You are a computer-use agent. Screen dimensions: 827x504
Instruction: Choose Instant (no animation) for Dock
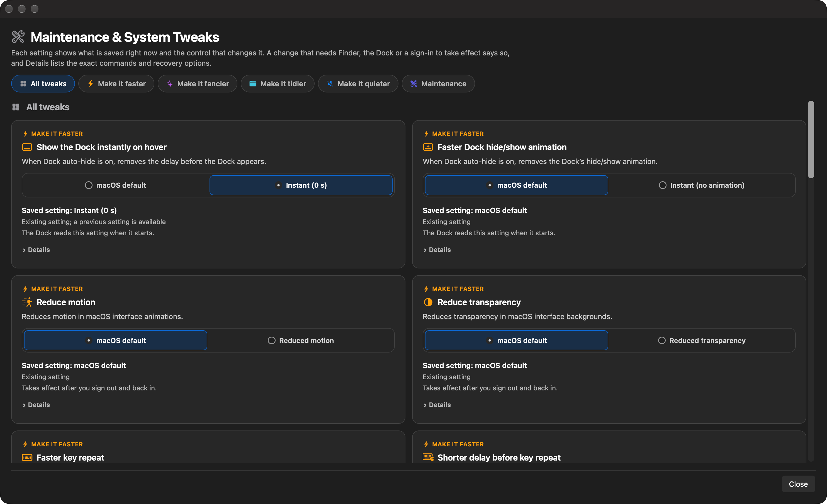coord(702,185)
